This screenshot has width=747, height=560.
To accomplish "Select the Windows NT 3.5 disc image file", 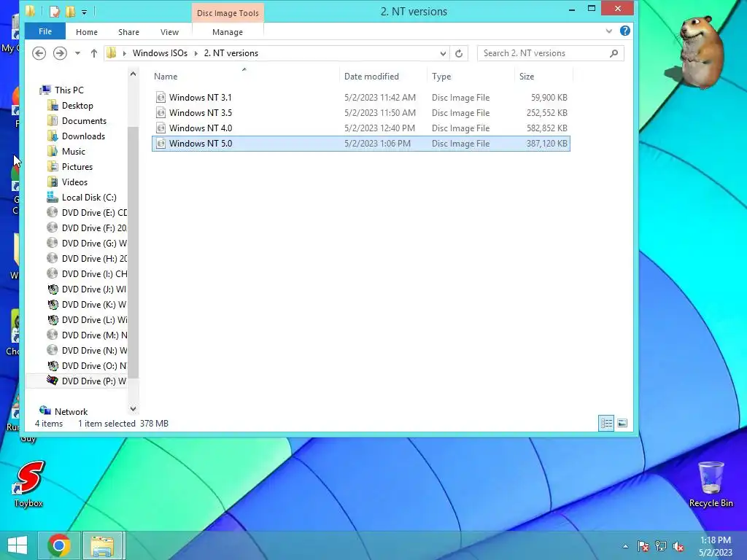I will pyautogui.click(x=361, y=113).
